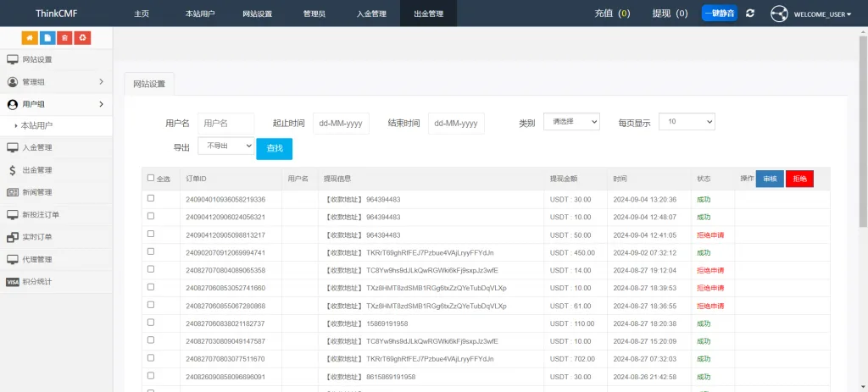Open the 入金管理 top menu item
Image resolution: width=868 pixels, height=392 pixels.
coord(371,14)
